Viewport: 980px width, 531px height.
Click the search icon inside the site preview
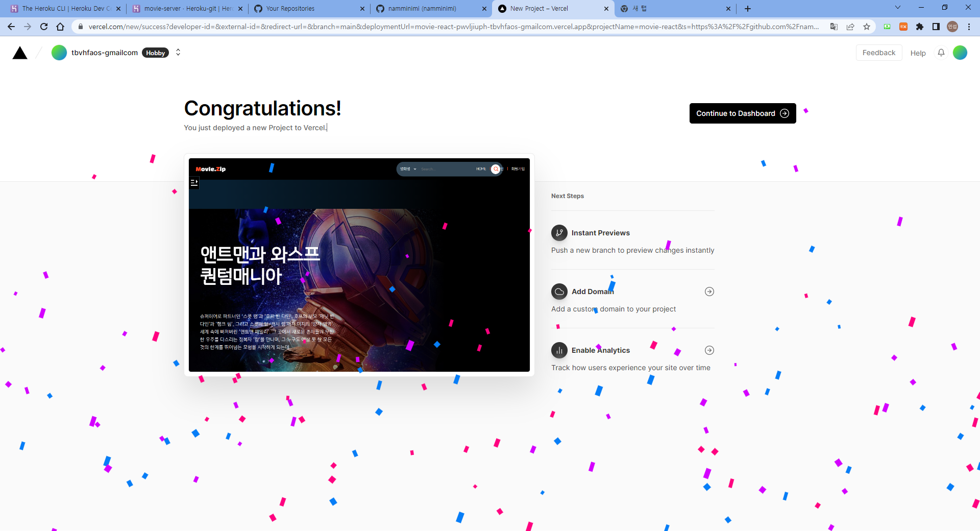tap(496, 169)
